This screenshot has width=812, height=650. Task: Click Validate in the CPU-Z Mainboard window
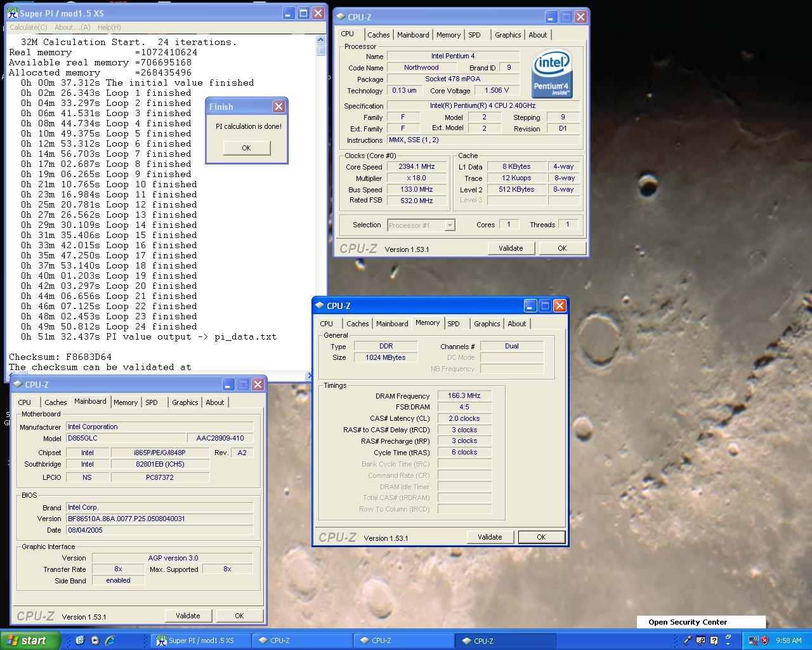click(188, 616)
